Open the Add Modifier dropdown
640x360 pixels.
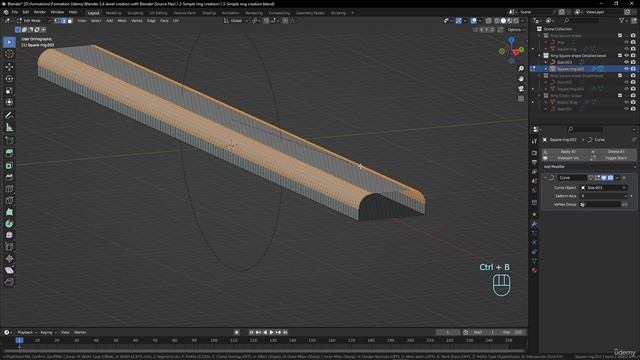(589, 167)
